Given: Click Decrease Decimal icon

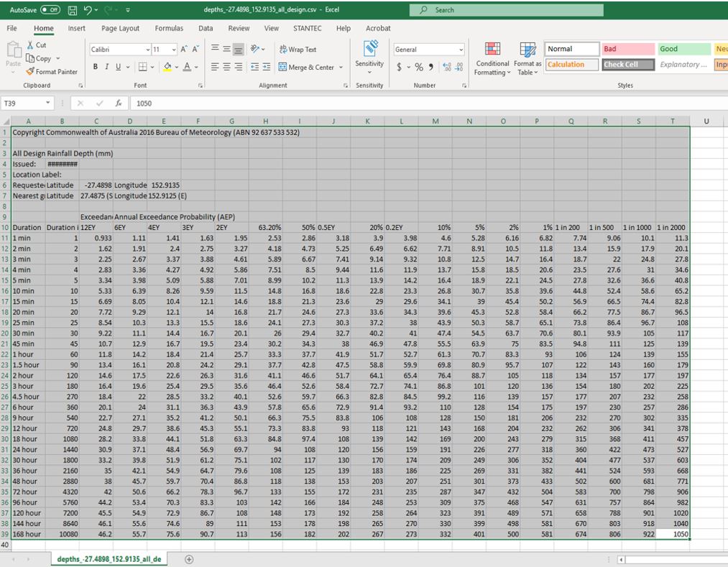Looking at the screenshot, I should 459,67.
